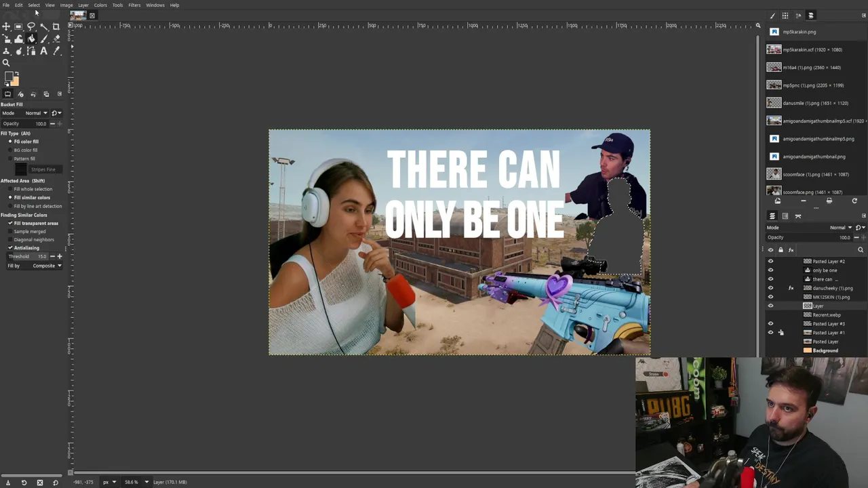Select the Clone stamp tool
This screenshot has height=488, width=868.
(x=6, y=52)
